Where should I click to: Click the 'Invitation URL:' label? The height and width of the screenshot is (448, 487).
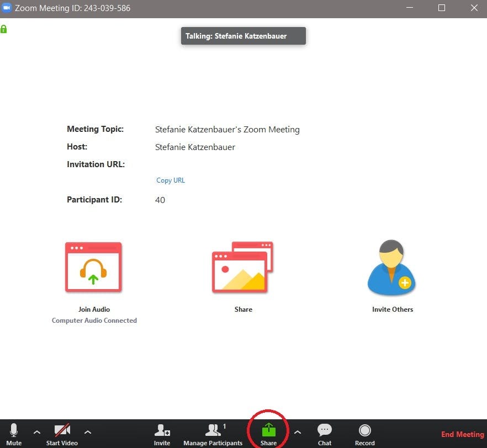coord(96,164)
